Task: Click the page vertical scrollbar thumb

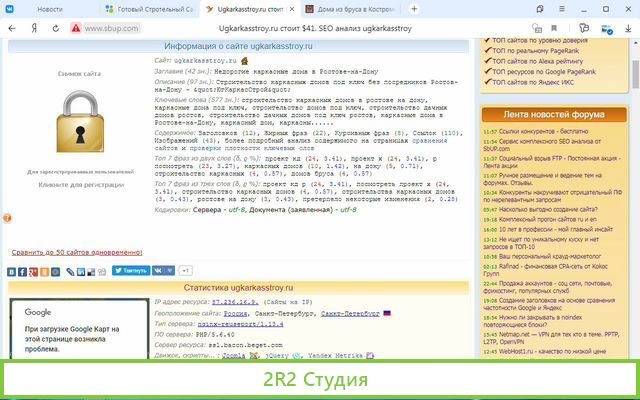Action: [636, 74]
